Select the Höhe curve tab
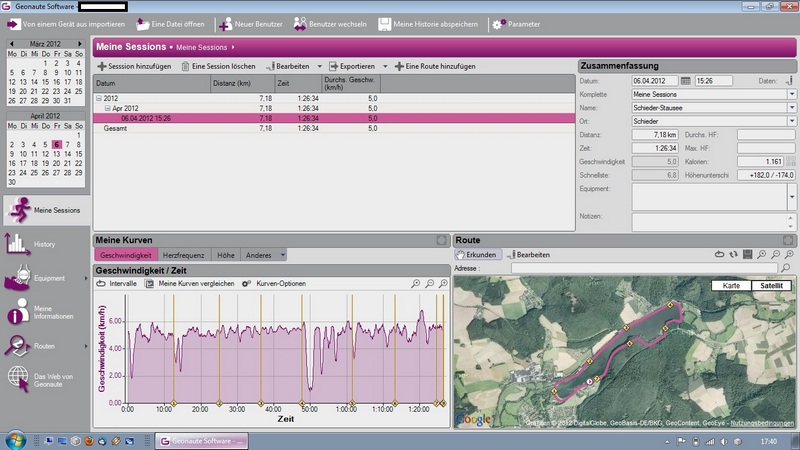 226,255
